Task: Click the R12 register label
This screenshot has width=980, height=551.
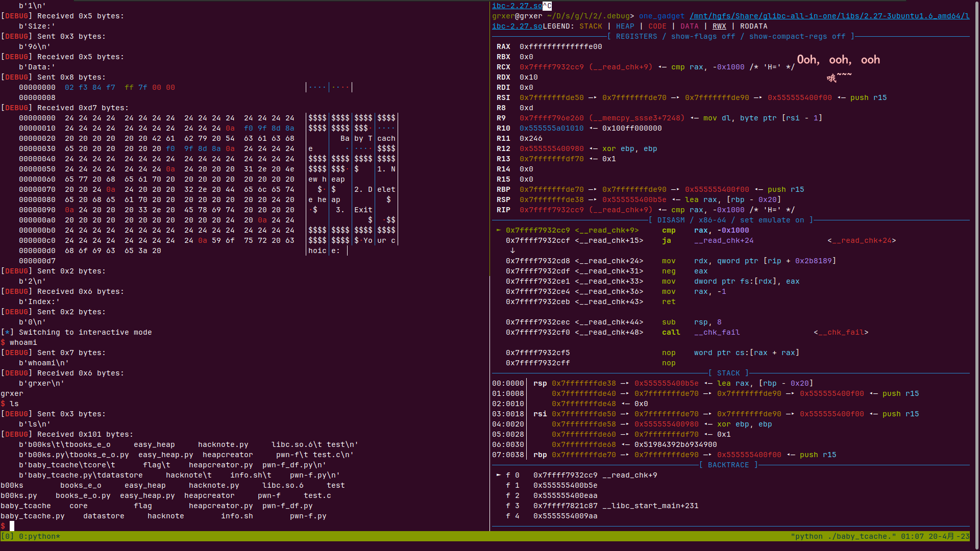Action: [x=503, y=148]
